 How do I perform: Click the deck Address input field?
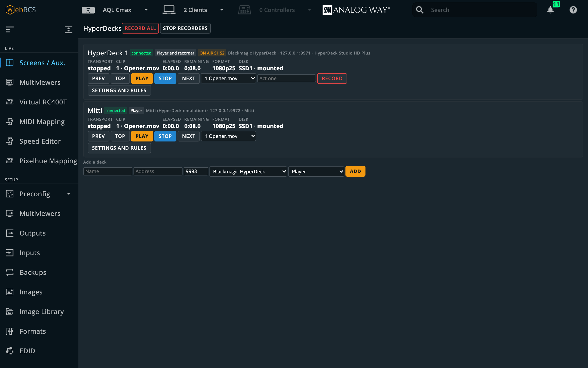(x=158, y=171)
